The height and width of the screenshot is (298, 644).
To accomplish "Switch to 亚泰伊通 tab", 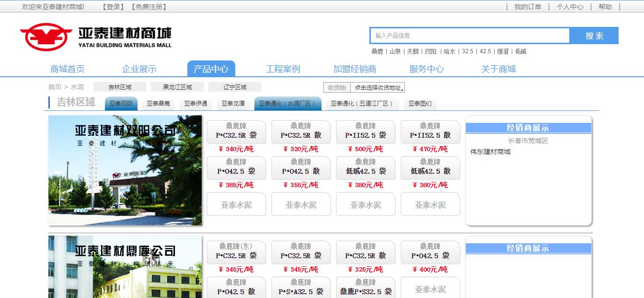I will [x=195, y=104].
